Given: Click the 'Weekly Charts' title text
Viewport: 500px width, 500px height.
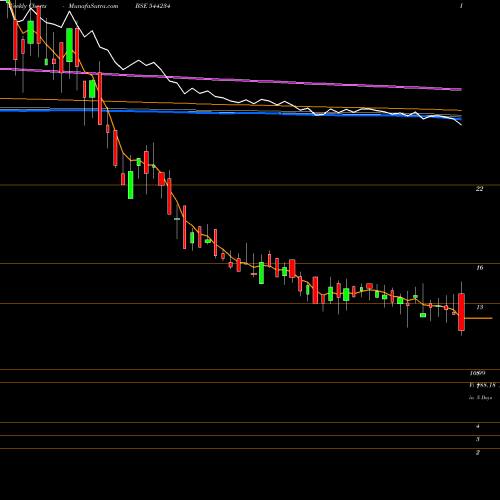Looking at the screenshot, I should point(27,6).
